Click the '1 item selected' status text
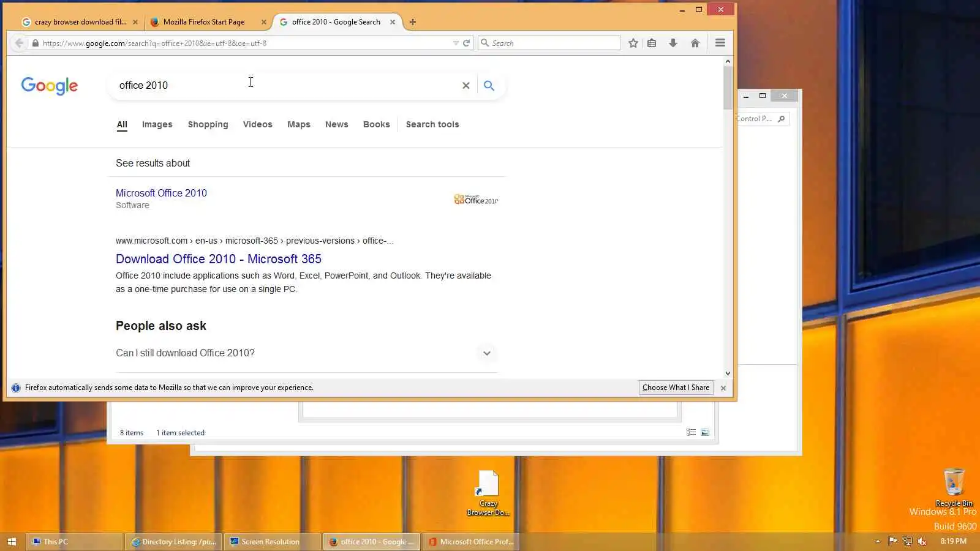 tap(181, 433)
